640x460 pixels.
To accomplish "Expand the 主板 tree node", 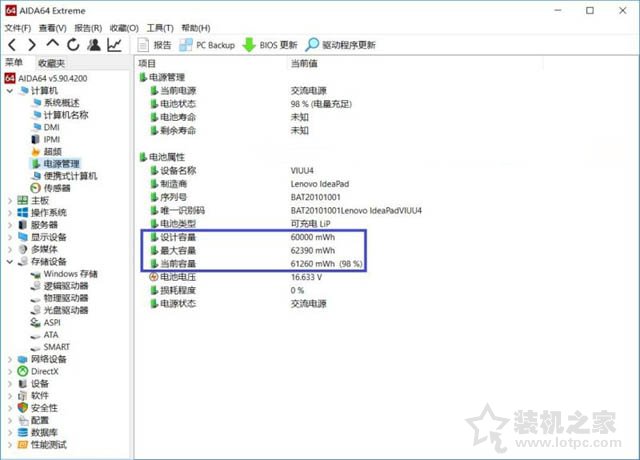I will (x=10, y=200).
